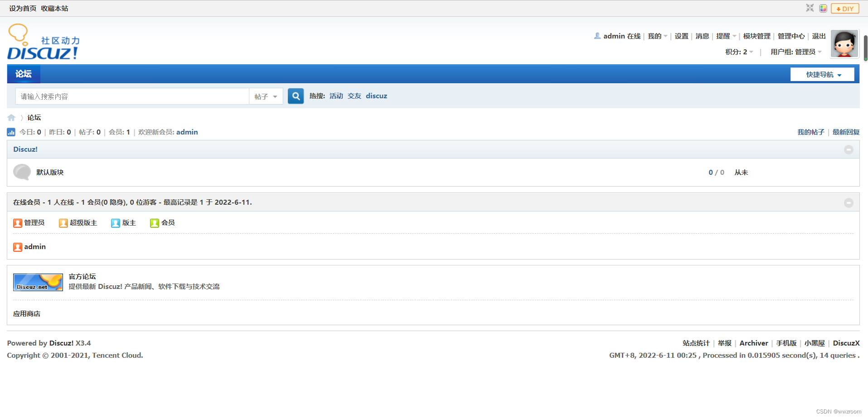Click 小黑屋 footer link
The height and width of the screenshot is (418, 868).
click(815, 343)
